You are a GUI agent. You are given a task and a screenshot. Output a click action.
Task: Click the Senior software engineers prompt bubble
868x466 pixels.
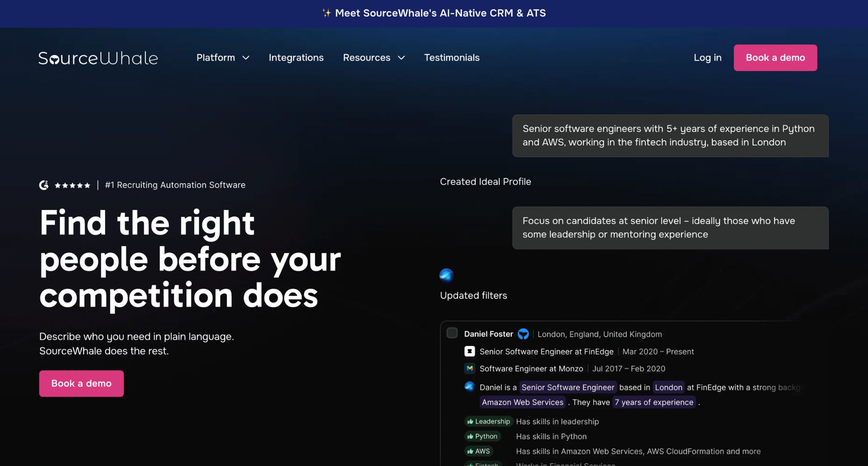[x=670, y=136]
